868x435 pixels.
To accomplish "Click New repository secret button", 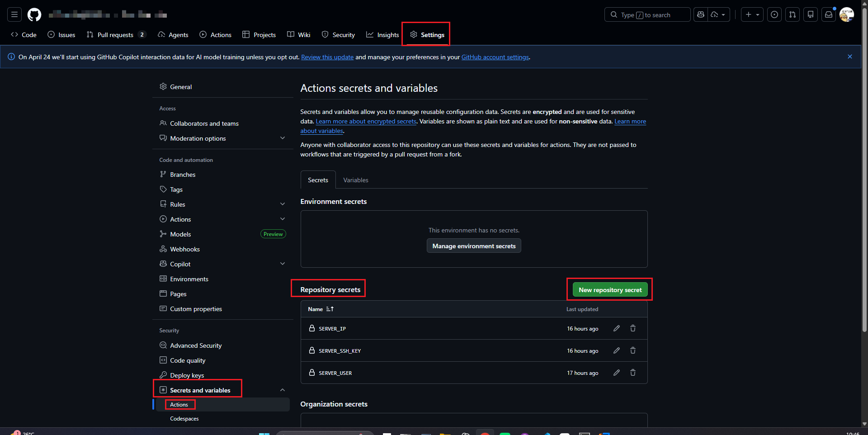I will point(610,290).
